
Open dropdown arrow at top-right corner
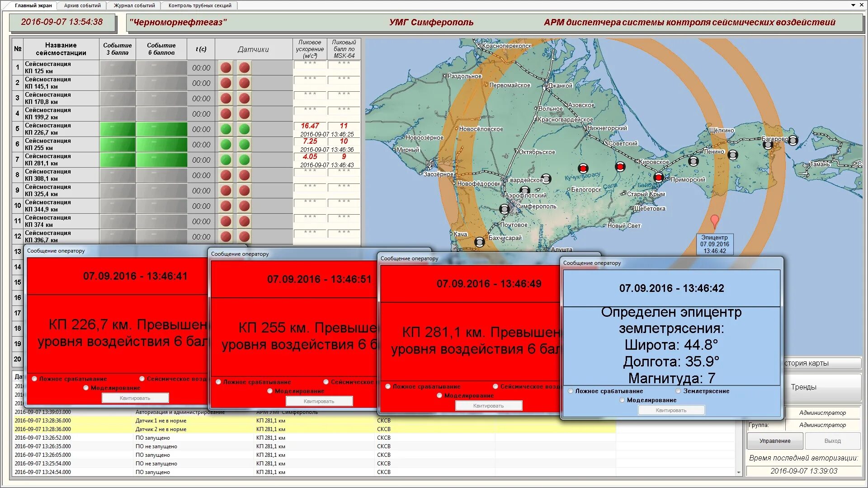tap(853, 5)
